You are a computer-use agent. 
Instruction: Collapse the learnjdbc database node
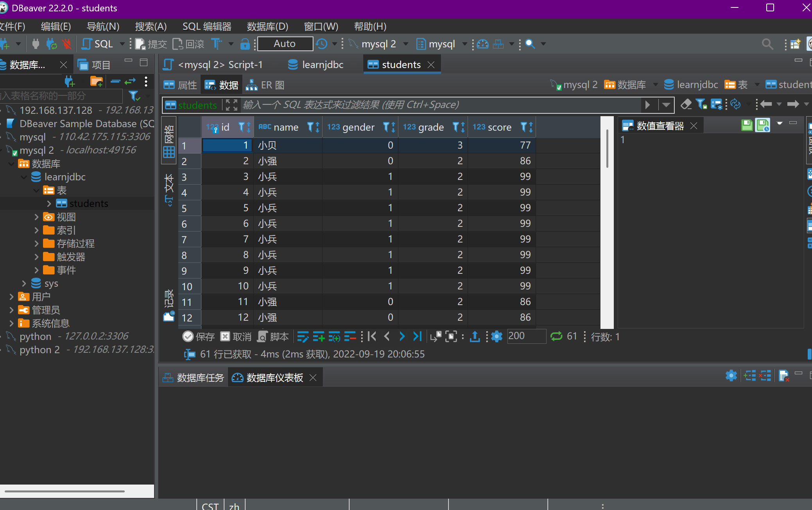pos(23,177)
